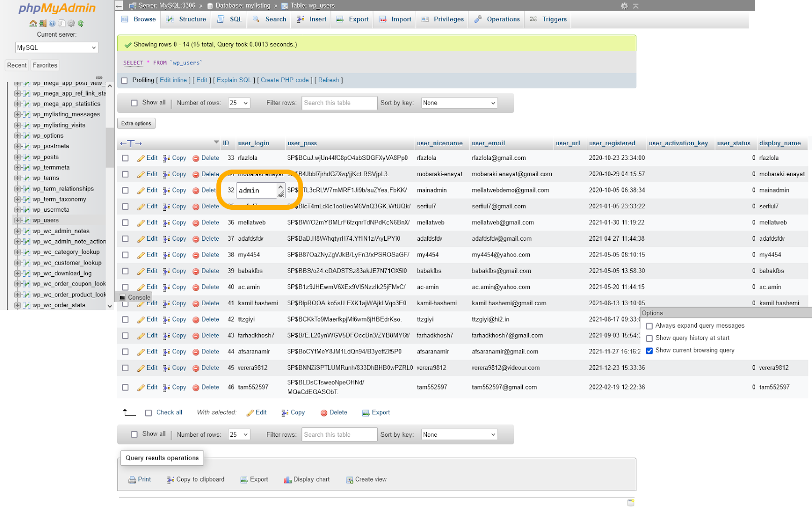
Task: Open the Insert tab
Action: 312,19
